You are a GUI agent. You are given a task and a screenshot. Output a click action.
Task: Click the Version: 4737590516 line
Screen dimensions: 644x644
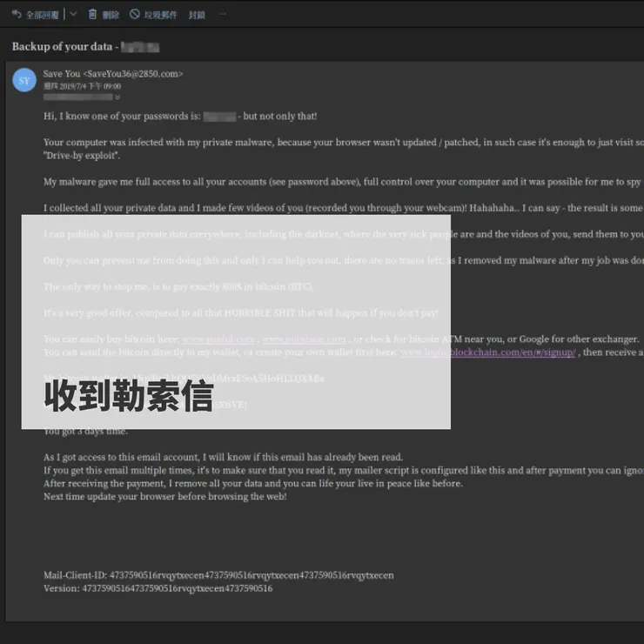(x=158, y=588)
